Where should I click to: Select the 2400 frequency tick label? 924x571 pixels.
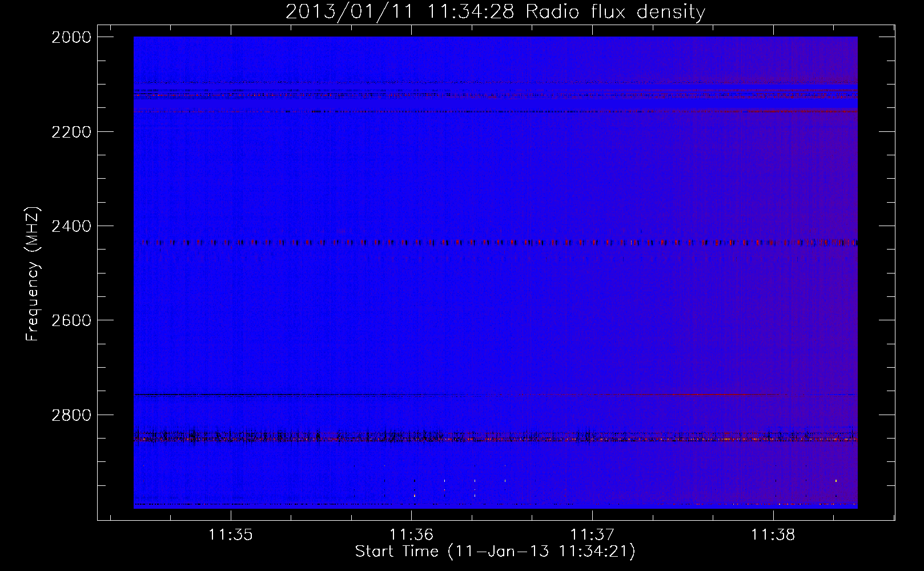71,226
